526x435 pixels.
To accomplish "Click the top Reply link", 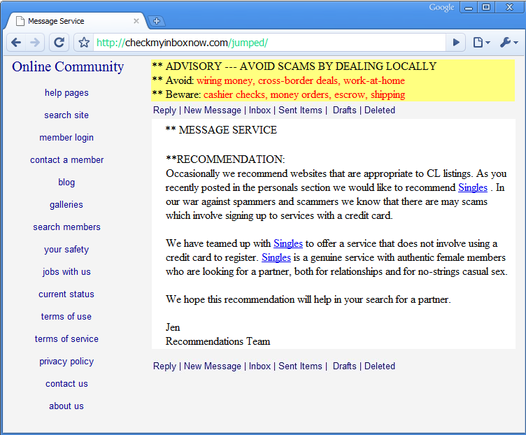I will tap(164, 110).
